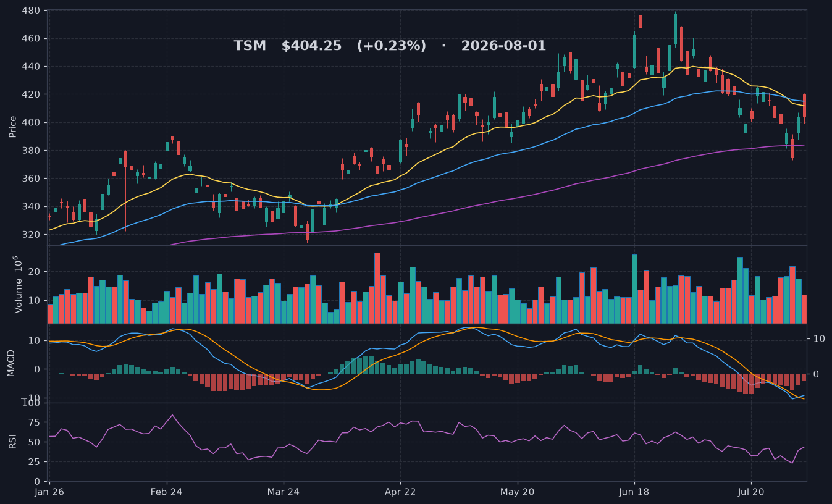
Task: Click the 100 tick on the RSI axis
Action: click(32, 403)
